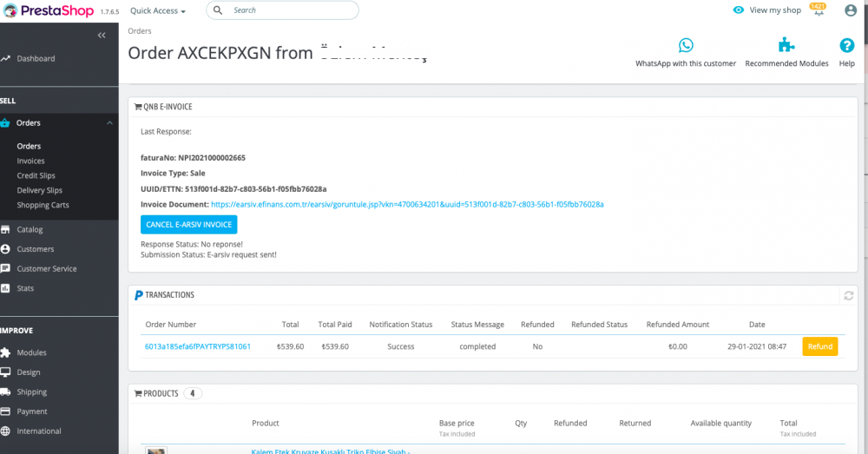Open notifications bell with 1421 badge
This screenshot has width=868, height=454.
tap(819, 10)
